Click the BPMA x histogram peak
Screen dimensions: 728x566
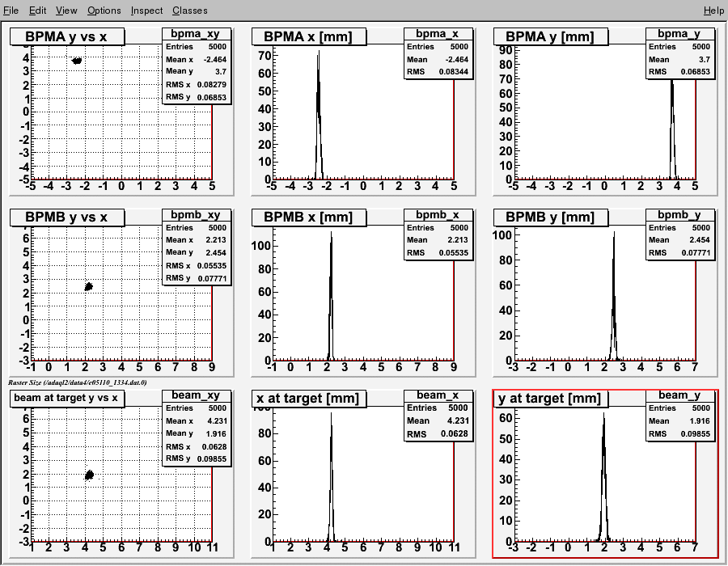pyautogui.click(x=319, y=114)
